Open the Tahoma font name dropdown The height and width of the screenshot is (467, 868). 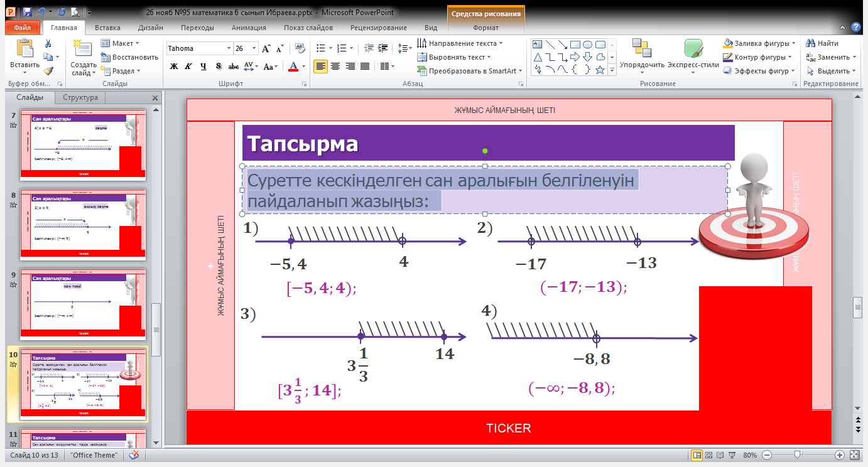(229, 48)
